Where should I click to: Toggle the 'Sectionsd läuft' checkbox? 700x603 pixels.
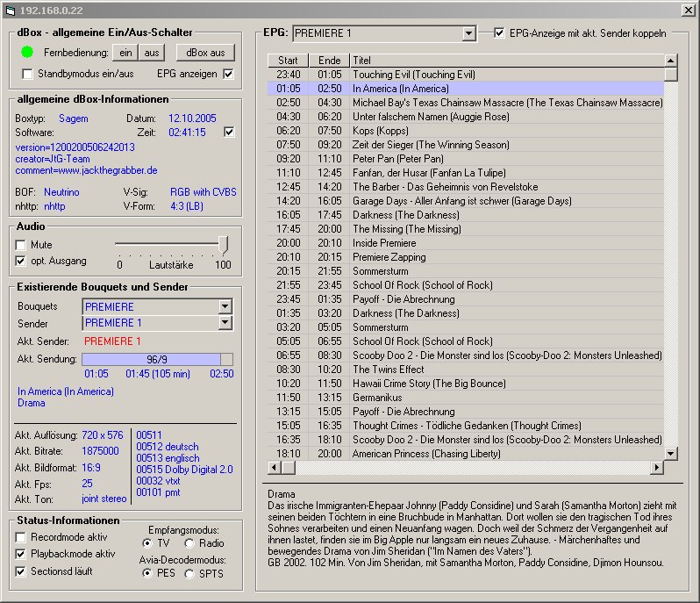point(20,571)
